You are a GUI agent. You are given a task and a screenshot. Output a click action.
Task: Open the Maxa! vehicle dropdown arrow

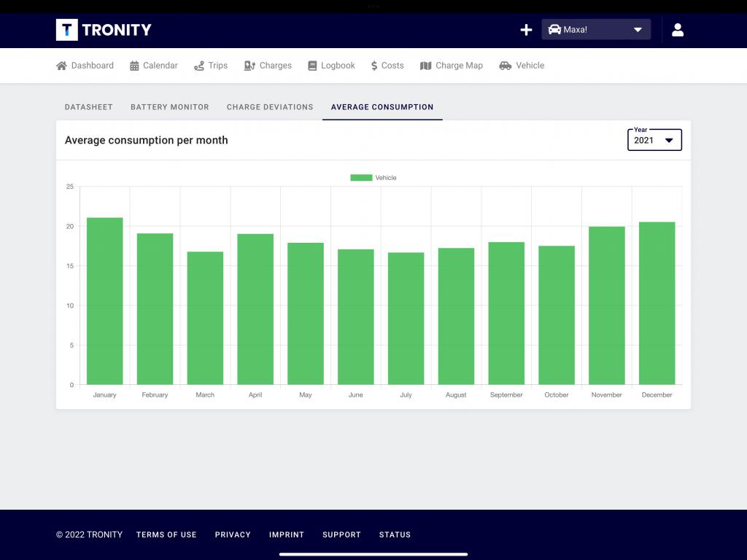pos(638,29)
